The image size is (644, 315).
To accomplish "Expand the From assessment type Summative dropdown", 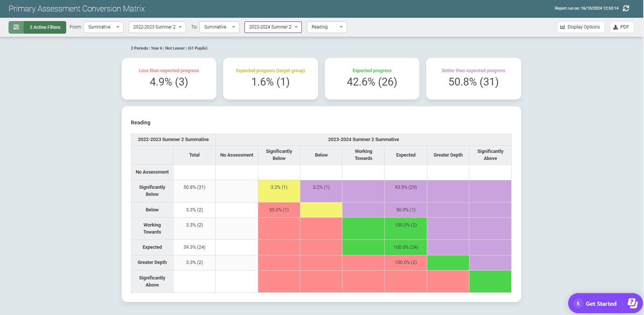I will (104, 27).
